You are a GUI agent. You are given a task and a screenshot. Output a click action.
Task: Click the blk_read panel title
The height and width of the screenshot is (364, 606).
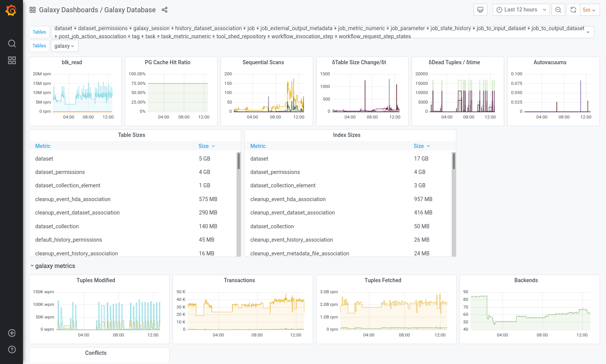(72, 62)
